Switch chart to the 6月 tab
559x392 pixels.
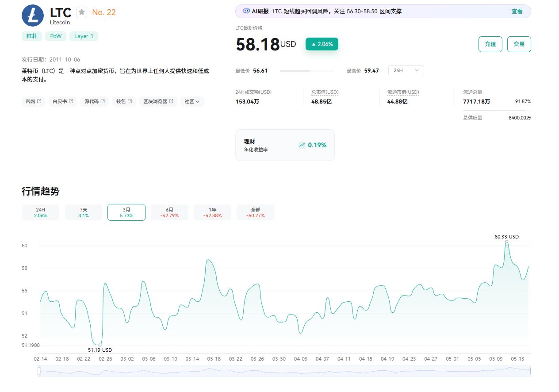(169, 212)
